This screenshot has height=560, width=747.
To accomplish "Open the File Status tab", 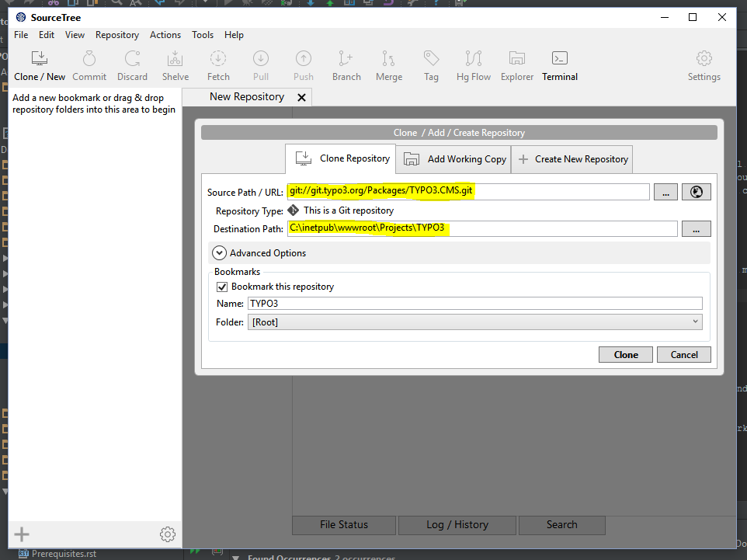I will click(344, 525).
